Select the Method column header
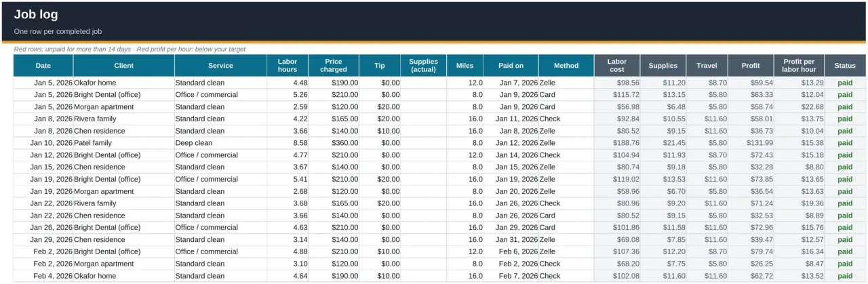This screenshot has width=868, height=284. click(x=566, y=66)
